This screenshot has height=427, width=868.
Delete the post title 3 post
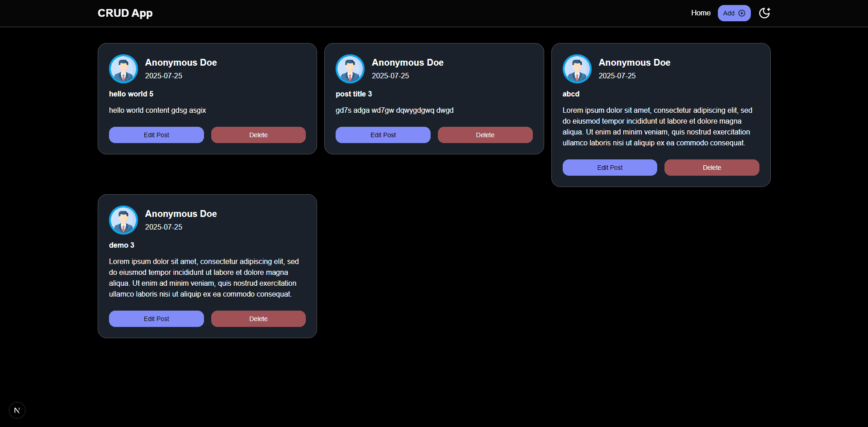tap(485, 135)
